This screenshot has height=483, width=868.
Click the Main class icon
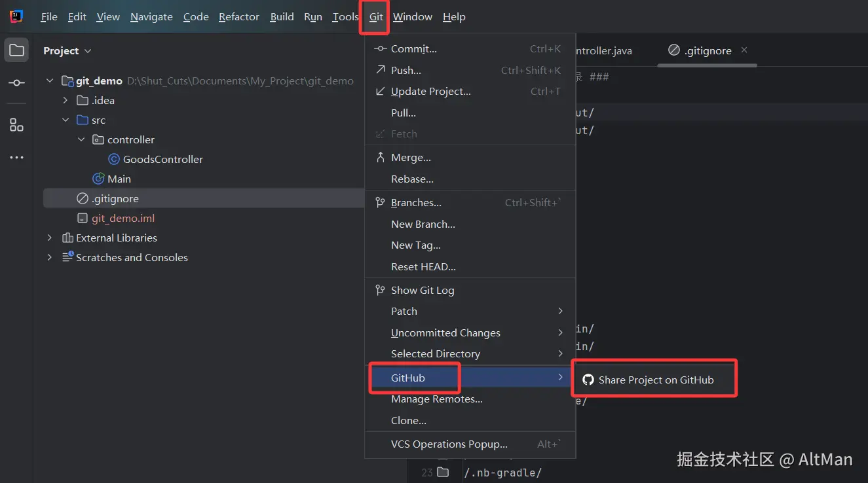pyautogui.click(x=99, y=179)
